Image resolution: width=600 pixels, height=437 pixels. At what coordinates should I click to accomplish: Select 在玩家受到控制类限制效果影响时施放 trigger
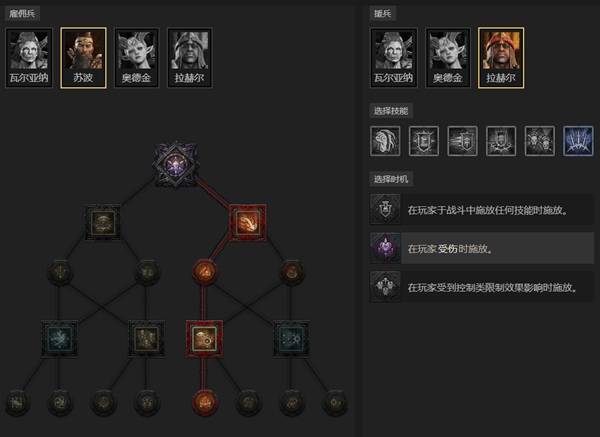(482, 287)
